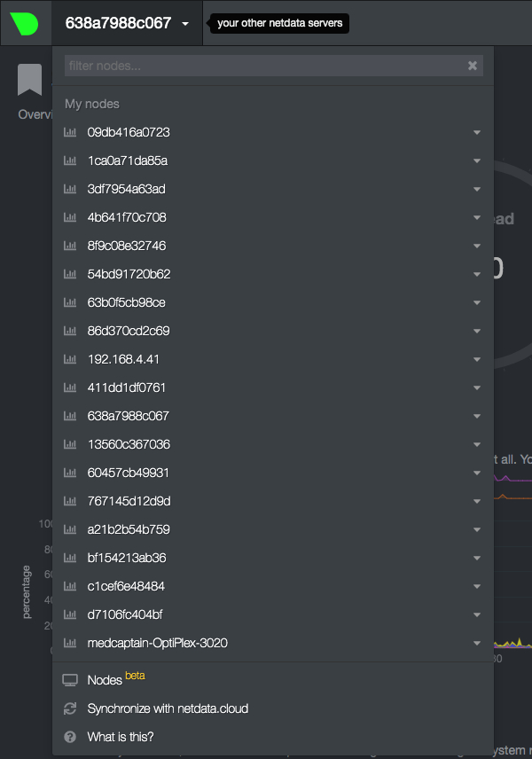Click chart icon next to d7106fc404bf
This screenshot has height=759, width=532.
[x=70, y=614]
